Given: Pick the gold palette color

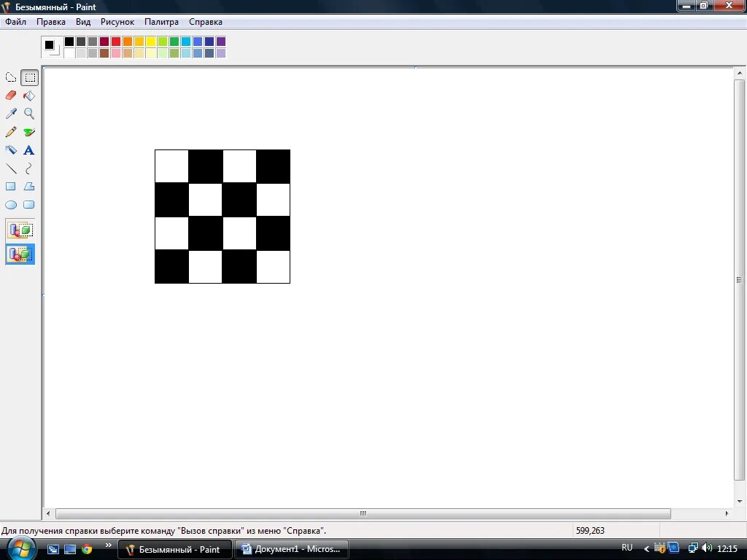Looking at the screenshot, I should pos(139,42).
